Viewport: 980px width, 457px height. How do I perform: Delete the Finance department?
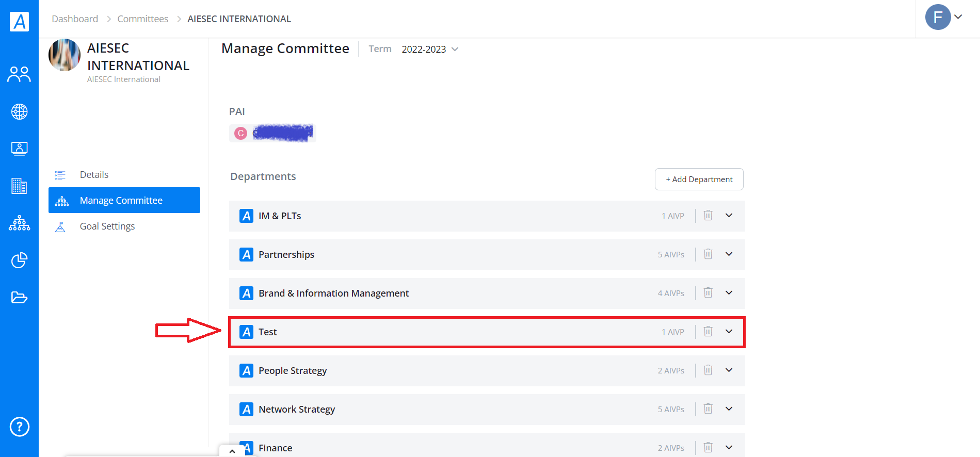coord(708,447)
